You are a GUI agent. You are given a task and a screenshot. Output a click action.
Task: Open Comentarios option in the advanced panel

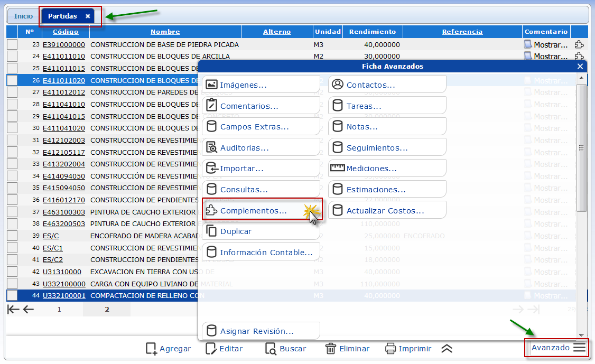(261, 106)
